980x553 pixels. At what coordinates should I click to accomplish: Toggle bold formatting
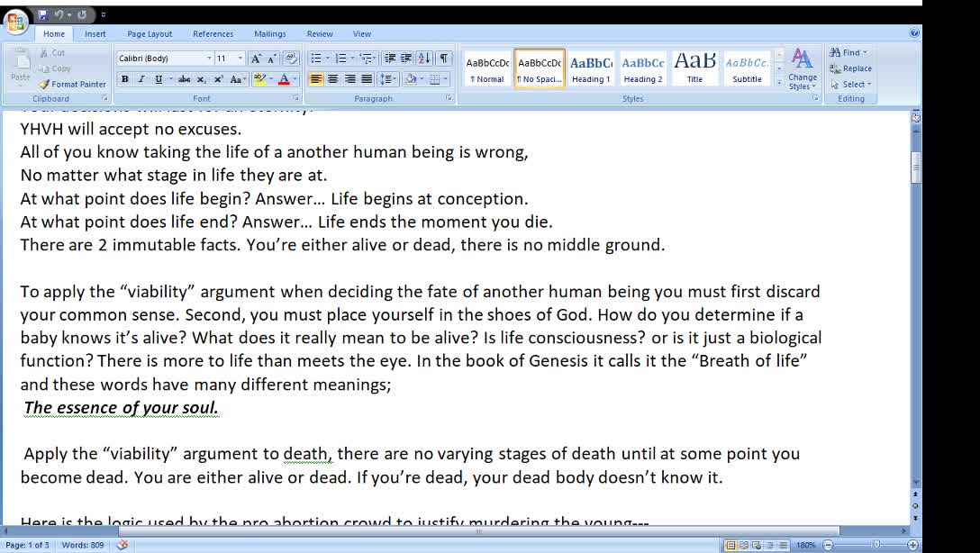(x=125, y=79)
